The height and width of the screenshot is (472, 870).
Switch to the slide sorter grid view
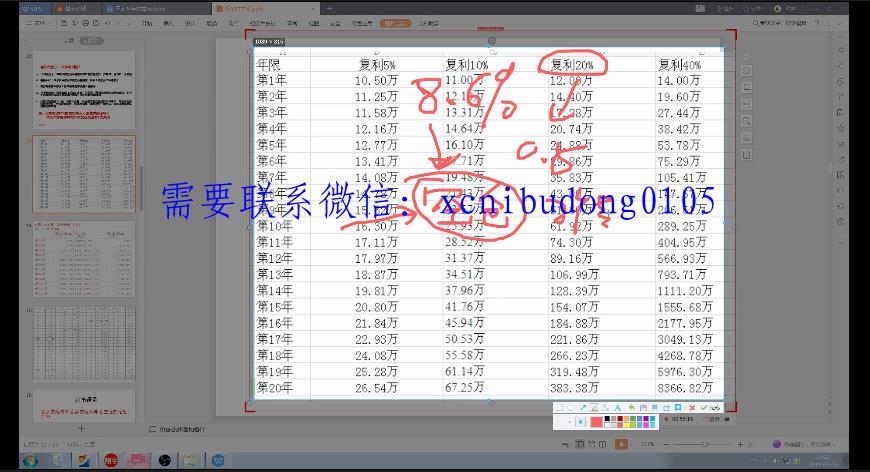click(x=591, y=444)
